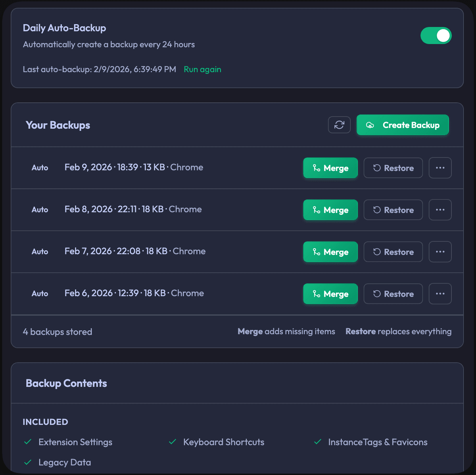The image size is (476, 475).
Task: Restore the Feb 6, 2026 backup
Action: tap(393, 294)
